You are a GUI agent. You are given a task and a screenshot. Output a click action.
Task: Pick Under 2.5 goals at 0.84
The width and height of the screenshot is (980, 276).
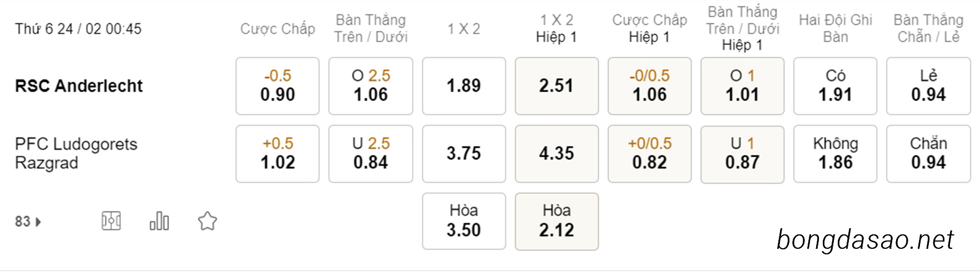[x=371, y=154]
